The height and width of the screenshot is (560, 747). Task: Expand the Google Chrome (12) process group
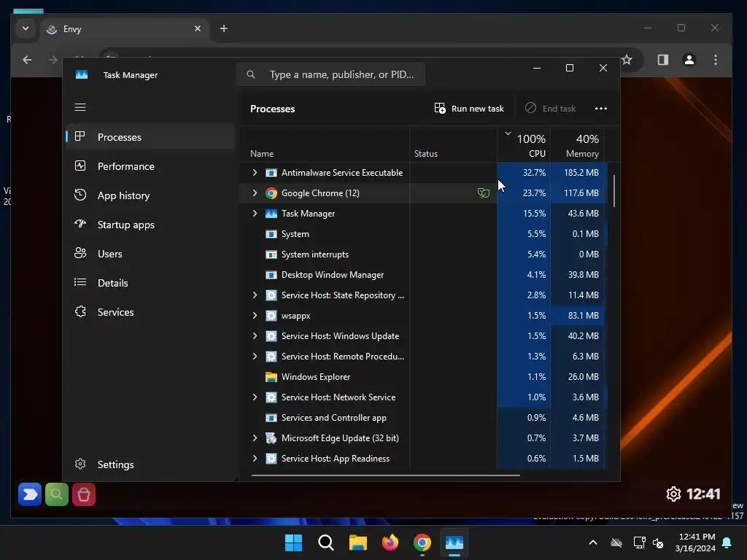point(255,192)
